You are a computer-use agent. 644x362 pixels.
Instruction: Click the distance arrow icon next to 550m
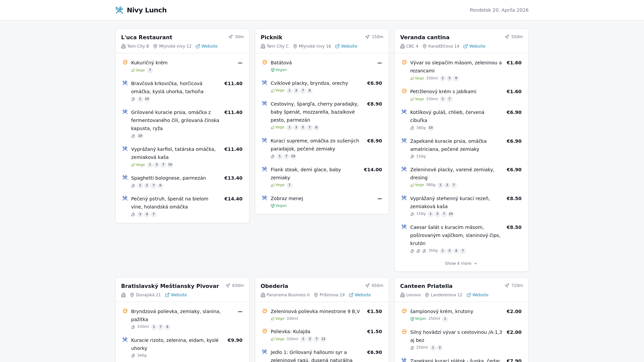[507, 37]
